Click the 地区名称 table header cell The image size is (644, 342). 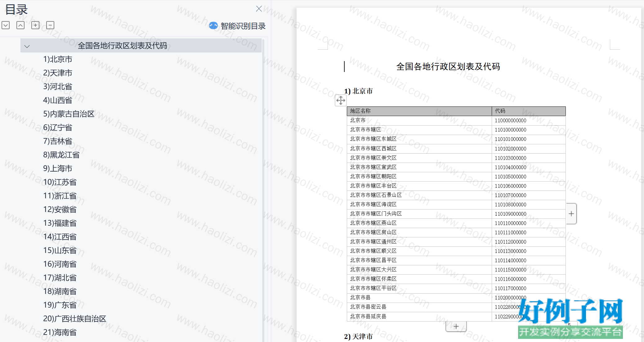(x=419, y=111)
